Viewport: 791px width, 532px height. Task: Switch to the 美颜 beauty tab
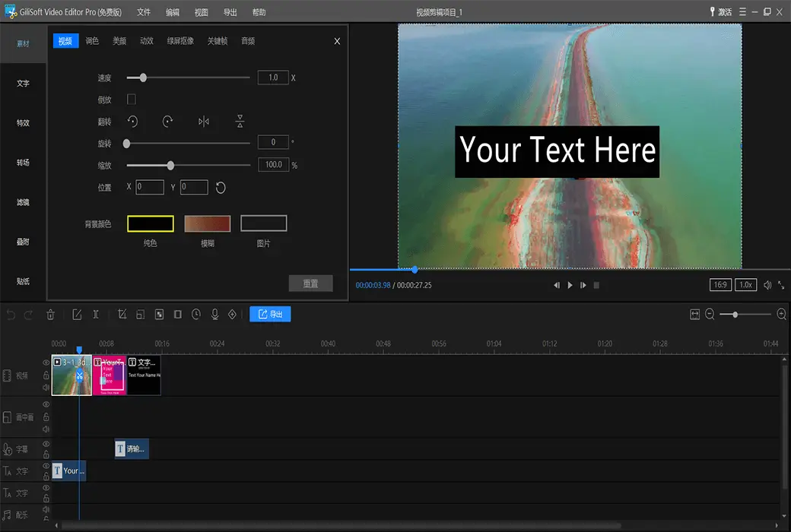tap(119, 41)
